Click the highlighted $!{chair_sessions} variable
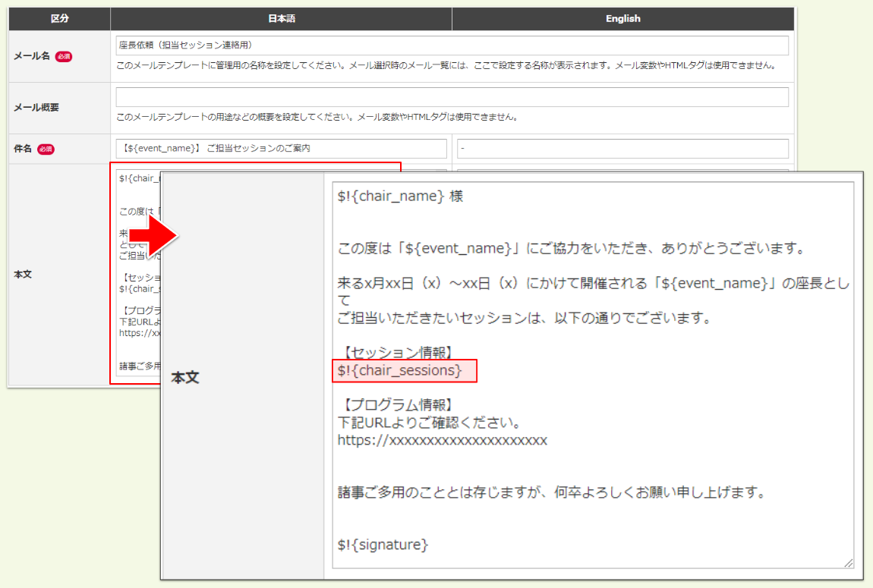The width and height of the screenshot is (873, 588). coord(400,370)
